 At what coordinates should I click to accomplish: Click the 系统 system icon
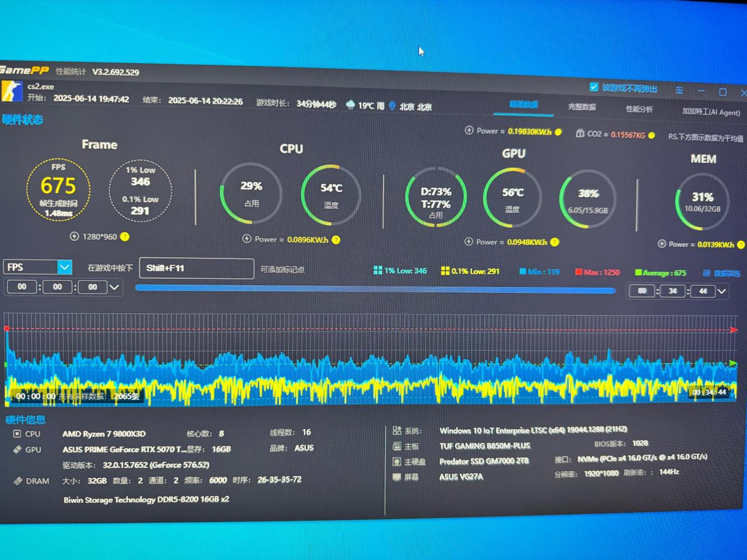(397, 430)
